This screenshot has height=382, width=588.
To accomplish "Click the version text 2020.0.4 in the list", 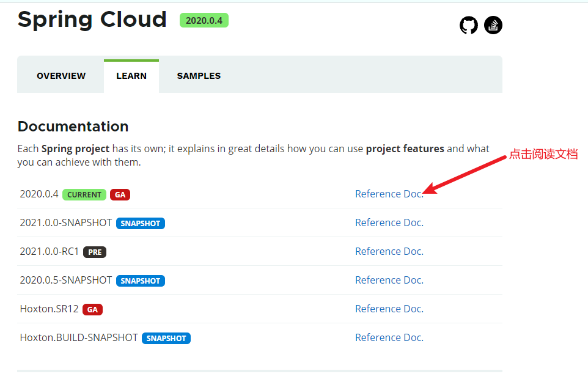I will click(39, 194).
